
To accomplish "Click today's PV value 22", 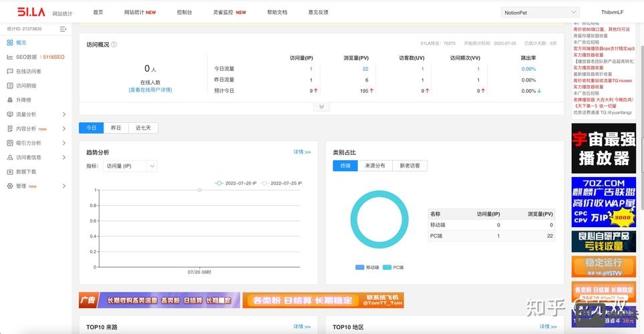I will point(365,69).
